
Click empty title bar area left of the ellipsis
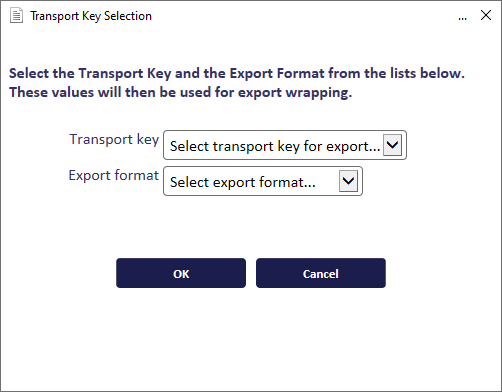[x=300, y=16]
